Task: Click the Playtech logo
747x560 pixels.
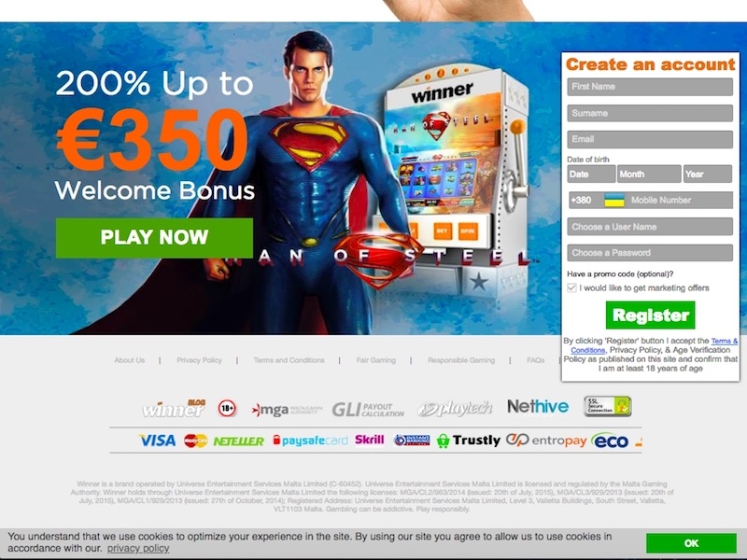Action: coord(455,409)
